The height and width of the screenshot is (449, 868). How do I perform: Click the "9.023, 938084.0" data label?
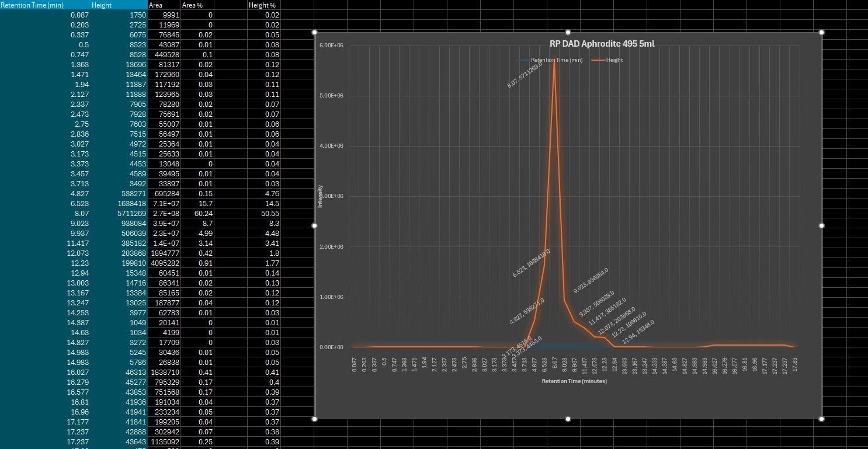(x=591, y=280)
